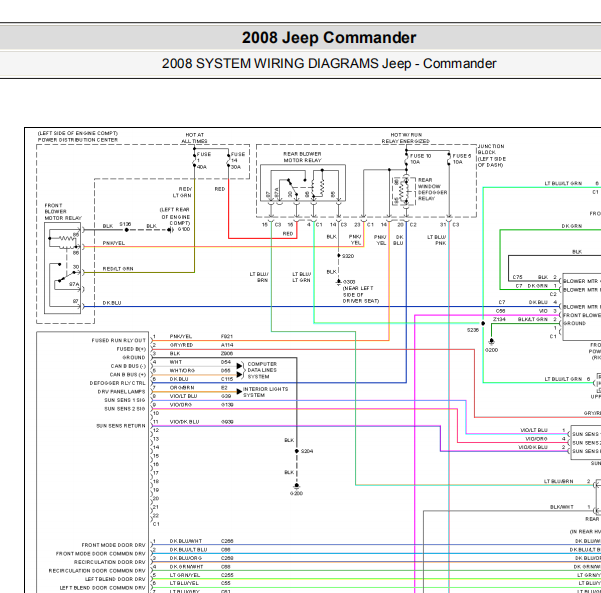Screen dimensions: 601x593
Task: Click the 'INTERIOR LIGHTS SYSTEM' reference
Action: tap(265, 392)
